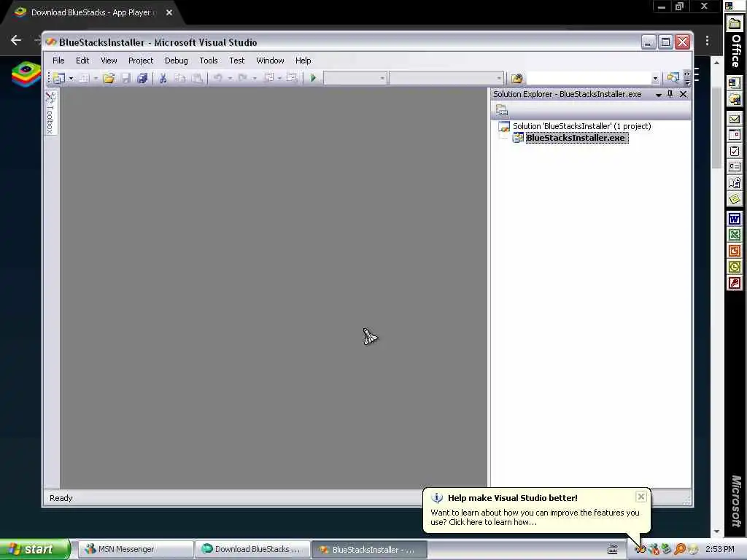Click the green Start Debugging play icon
This screenshot has width=747, height=560.
coord(314,78)
